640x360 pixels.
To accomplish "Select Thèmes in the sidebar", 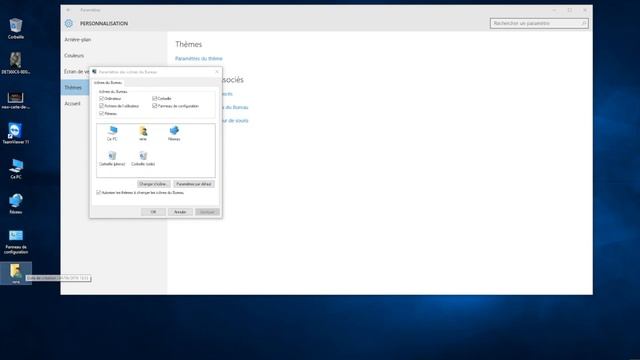I will (x=73, y=87).
